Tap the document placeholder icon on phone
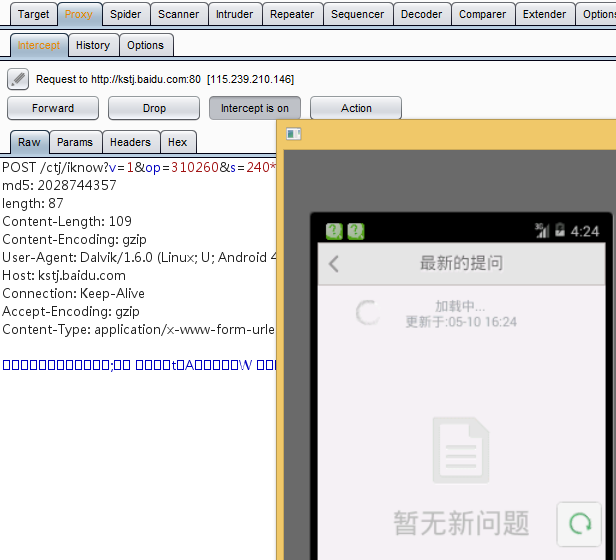This screenshot has height=560, width=616. click(x=461, y=450)
